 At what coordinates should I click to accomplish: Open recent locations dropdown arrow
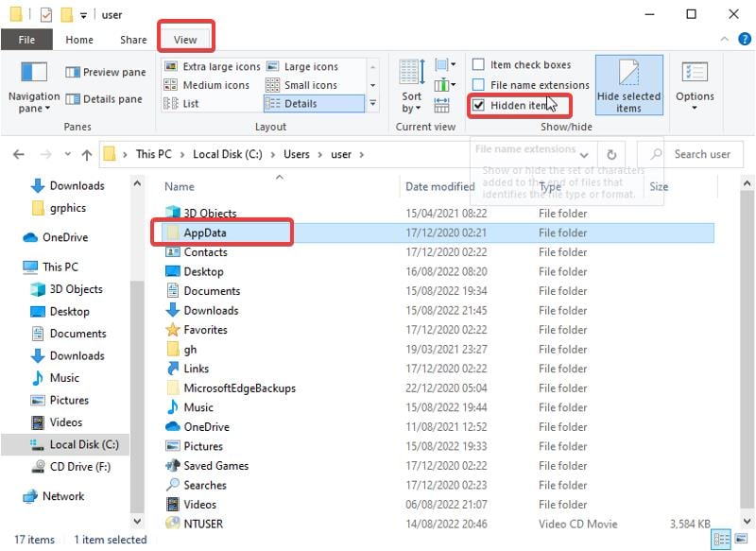click(x=67, y=154)
